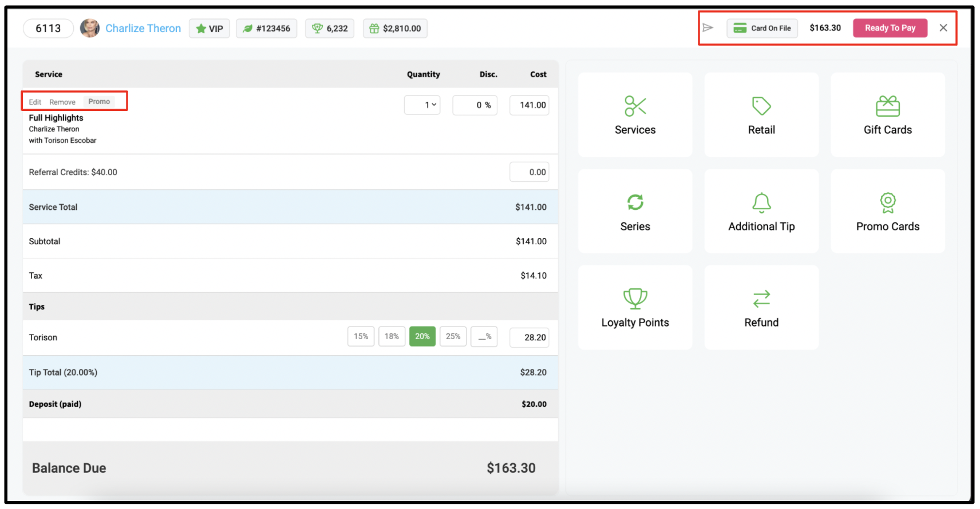
Task: Open the Promo Cards tile
Action: (x=888, y=211)
